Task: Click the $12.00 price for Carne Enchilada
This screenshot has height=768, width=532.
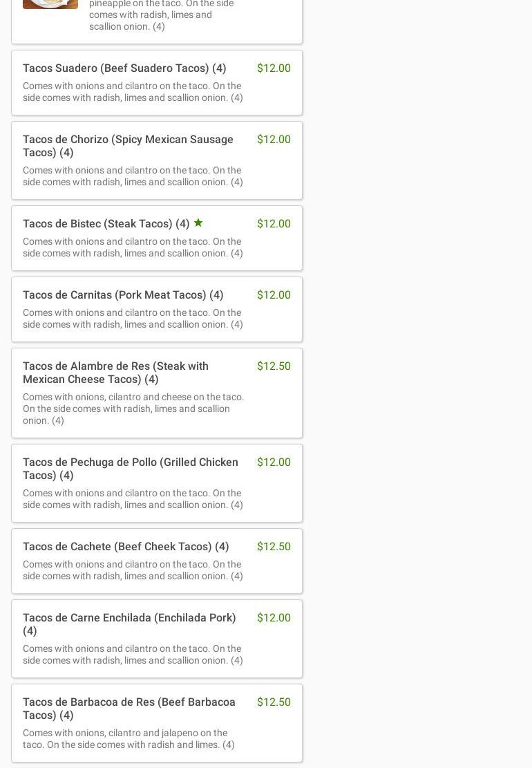Action: point(274,617)
